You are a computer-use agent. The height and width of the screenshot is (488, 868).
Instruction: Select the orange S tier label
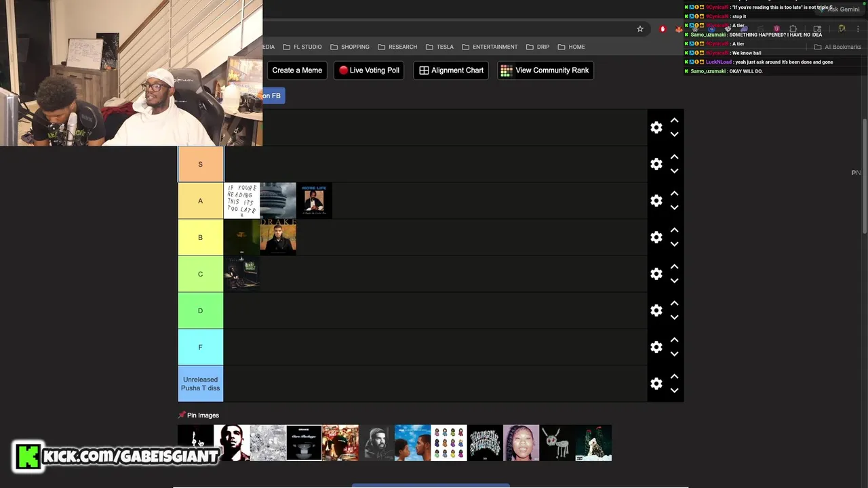coord(201,164)
